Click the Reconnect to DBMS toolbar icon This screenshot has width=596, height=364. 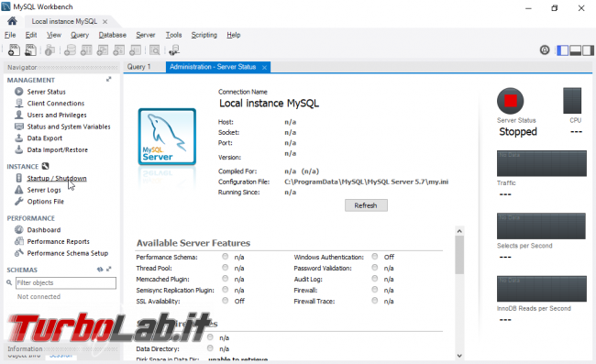click(x=174, y=50)
